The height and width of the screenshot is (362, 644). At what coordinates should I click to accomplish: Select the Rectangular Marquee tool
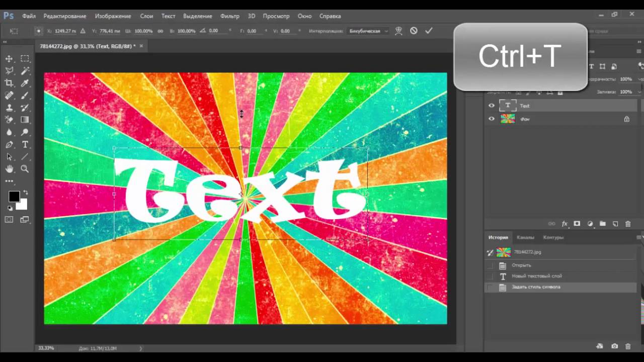(25, 59)
